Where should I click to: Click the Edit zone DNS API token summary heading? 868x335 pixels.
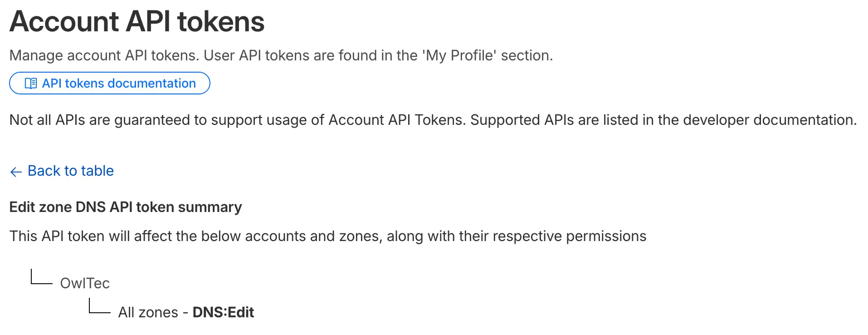(126, 207)
